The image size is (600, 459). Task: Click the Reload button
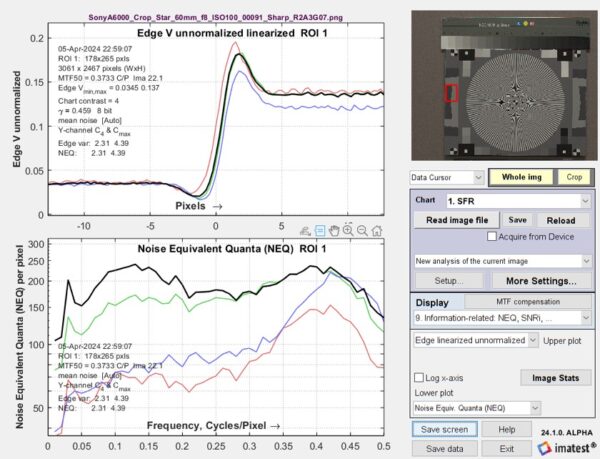[561, 220]
